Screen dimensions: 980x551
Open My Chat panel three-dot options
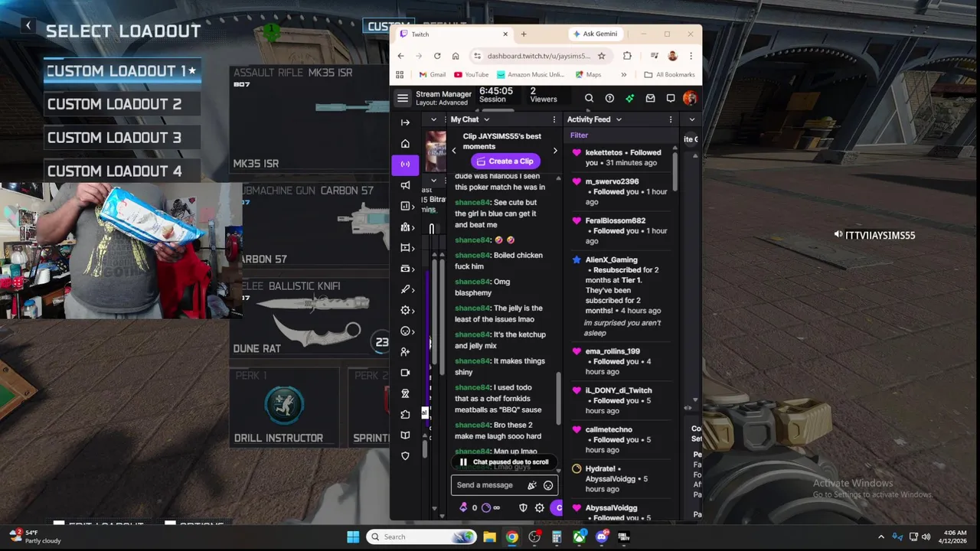click(554, 119)
